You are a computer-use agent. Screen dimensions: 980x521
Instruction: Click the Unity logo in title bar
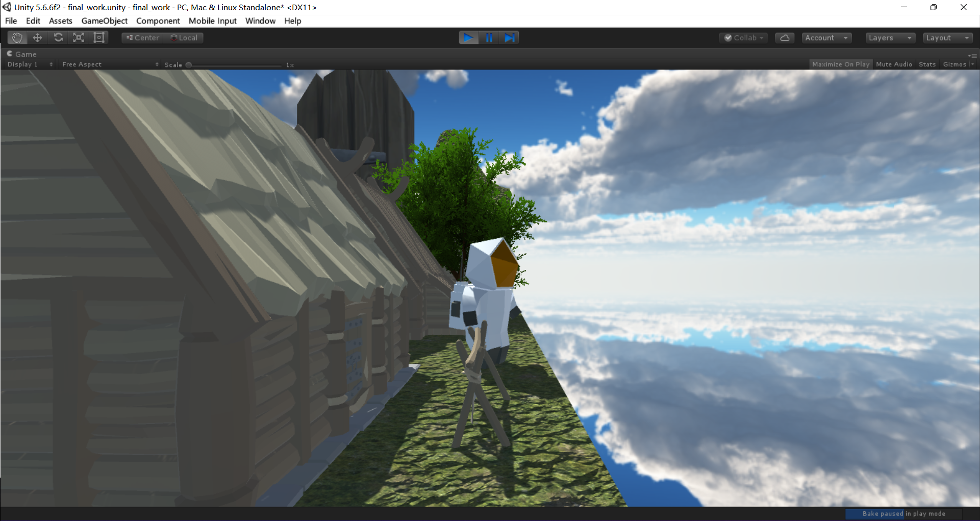point(7,7)
